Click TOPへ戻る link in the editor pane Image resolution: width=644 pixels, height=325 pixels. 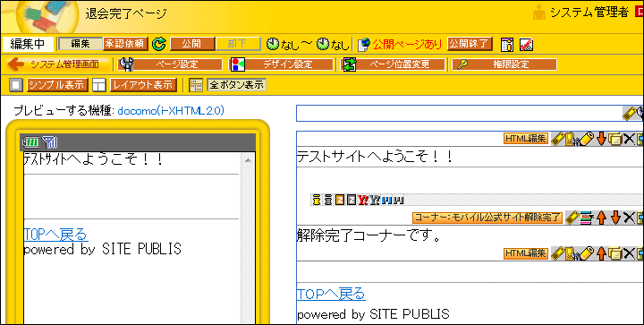point(331,294)
